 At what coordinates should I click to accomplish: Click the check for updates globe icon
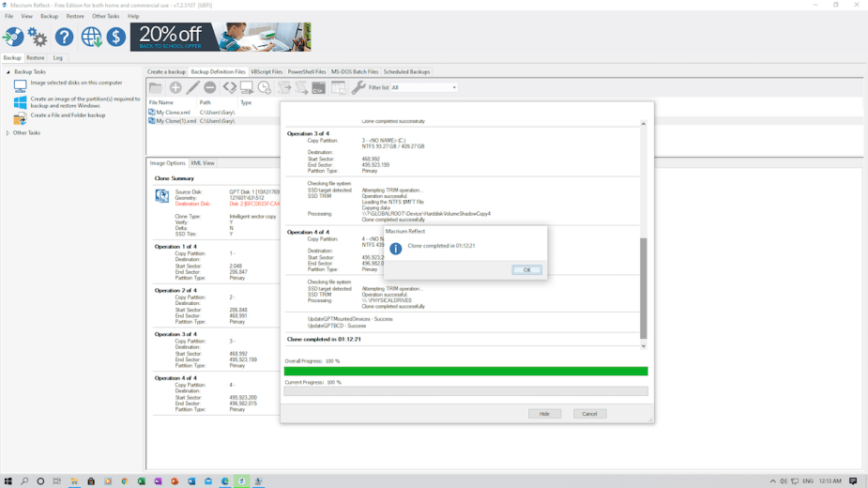(91, 37)
